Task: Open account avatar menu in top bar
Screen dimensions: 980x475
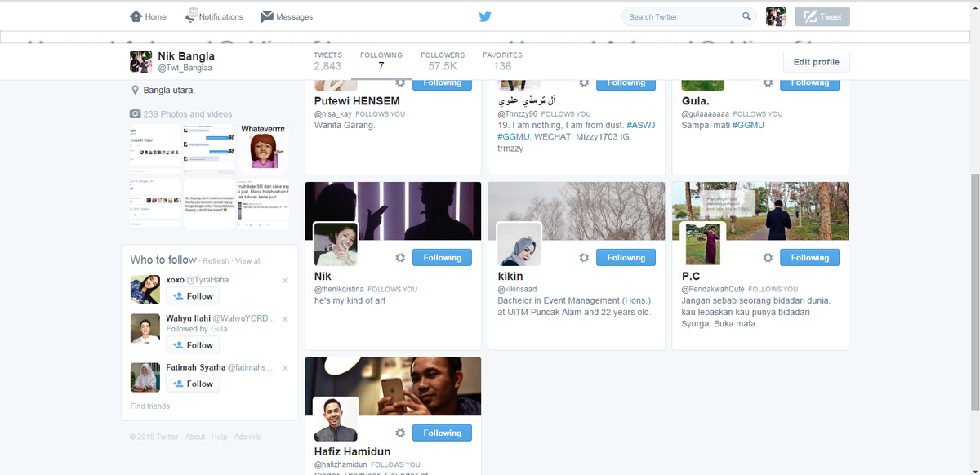Action: click(x=776, y=16)
